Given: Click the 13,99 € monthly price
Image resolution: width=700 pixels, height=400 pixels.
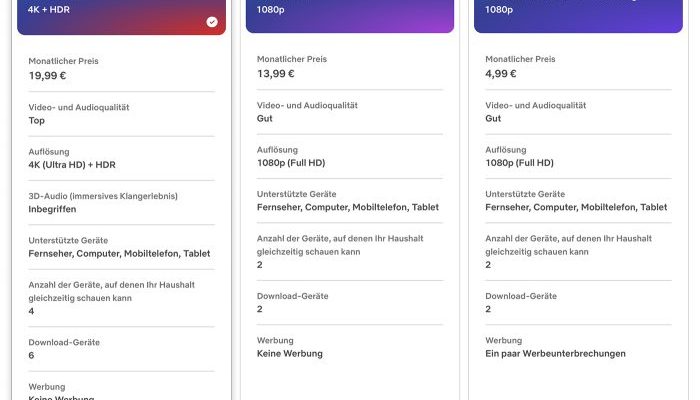Looking at the screenshot, I should click(x=276, y=73).
